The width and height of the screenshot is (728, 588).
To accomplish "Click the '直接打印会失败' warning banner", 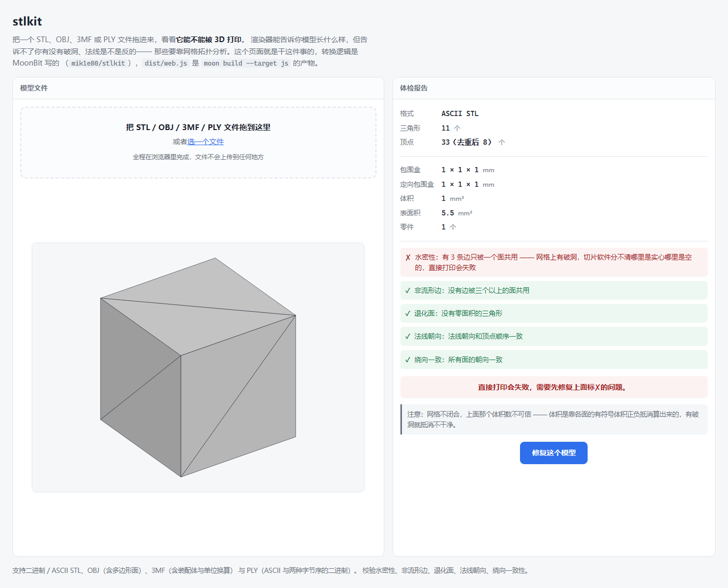I will click(554, 387).
